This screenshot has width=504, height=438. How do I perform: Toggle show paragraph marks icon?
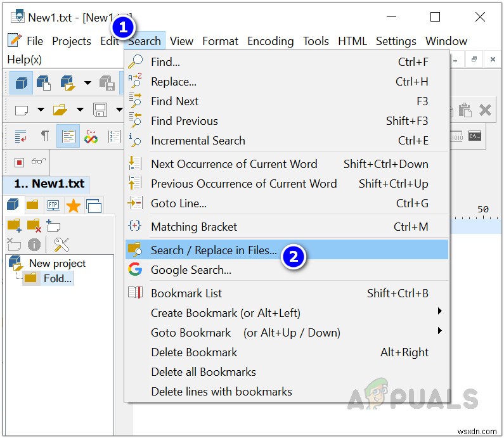click(x=45, y=136)
